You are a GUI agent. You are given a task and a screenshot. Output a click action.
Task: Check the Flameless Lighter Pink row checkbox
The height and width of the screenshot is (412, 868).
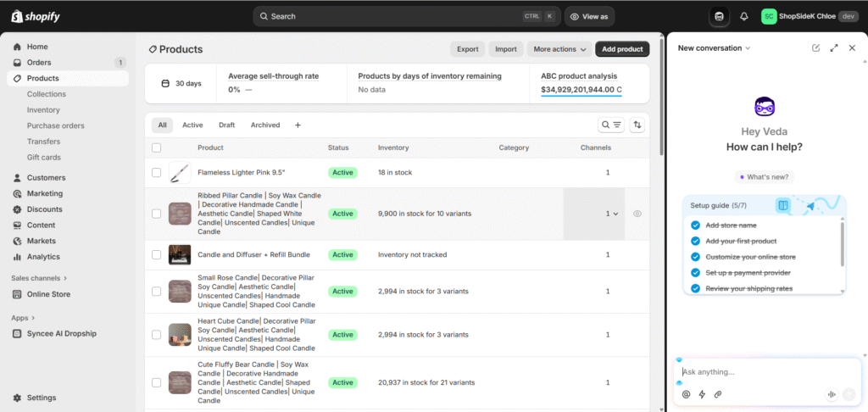157,173
